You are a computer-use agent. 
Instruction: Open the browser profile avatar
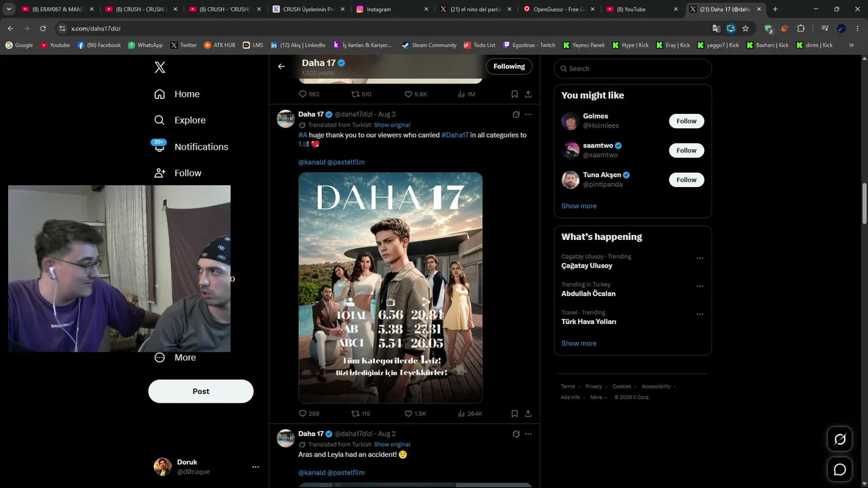(x=842, y=28)
